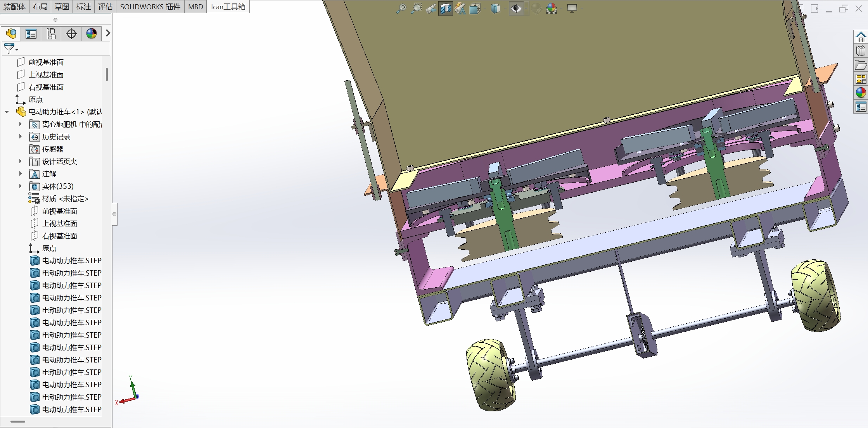Select the Zoom to Area tool
Viewport: 868px width, 428px height.
pyautogui.click(x=416, y=9)
